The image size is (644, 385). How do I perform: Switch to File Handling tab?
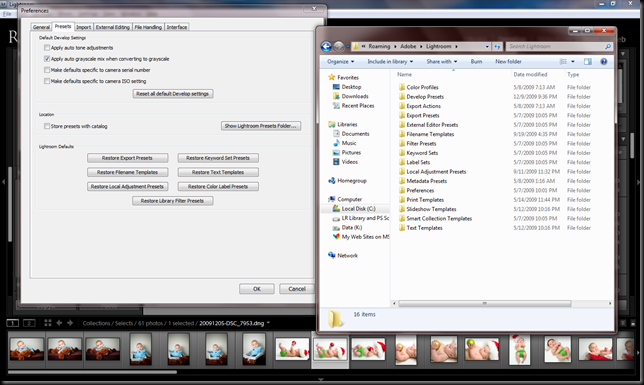148,27
